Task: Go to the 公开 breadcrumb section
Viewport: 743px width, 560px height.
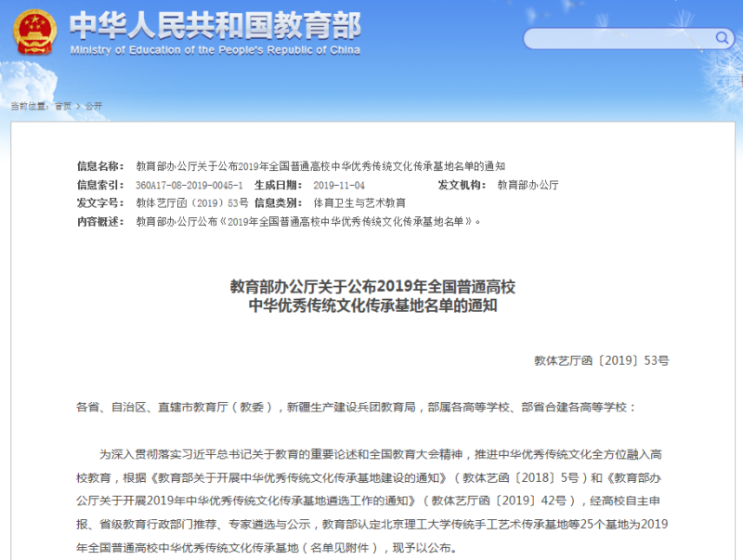Action: (94, 106)
